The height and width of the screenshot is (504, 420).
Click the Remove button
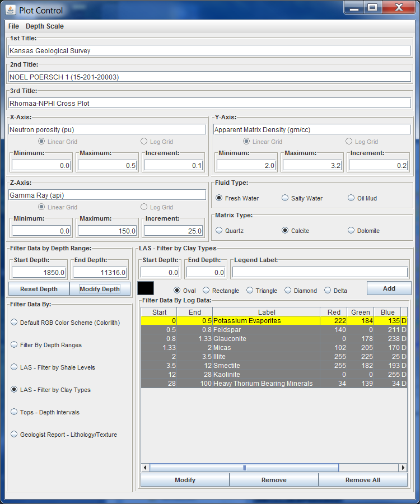point(274,480)
